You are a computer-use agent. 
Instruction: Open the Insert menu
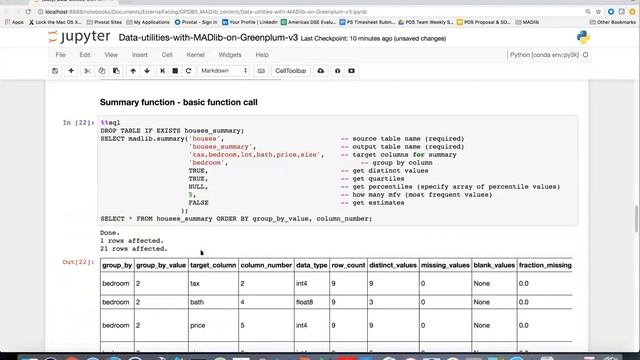(x=140, y=55)
